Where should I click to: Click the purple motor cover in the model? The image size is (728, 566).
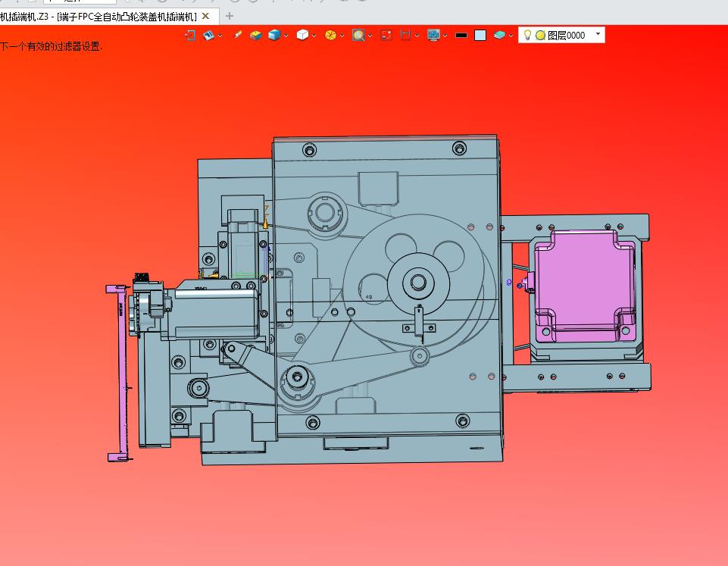pyautogui.click(x=584, y=287)
